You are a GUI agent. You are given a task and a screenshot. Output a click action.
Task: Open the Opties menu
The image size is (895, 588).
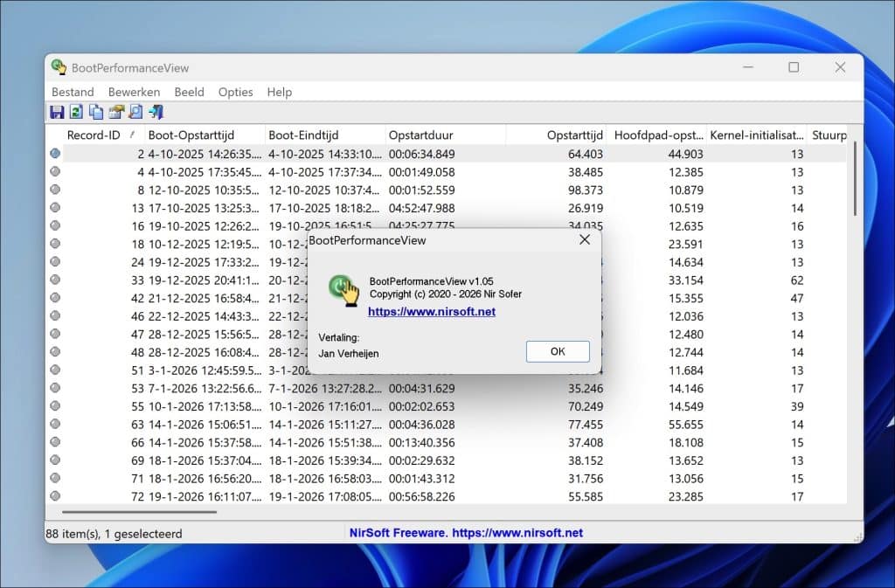pyautogui.click(x=235, y=92)
